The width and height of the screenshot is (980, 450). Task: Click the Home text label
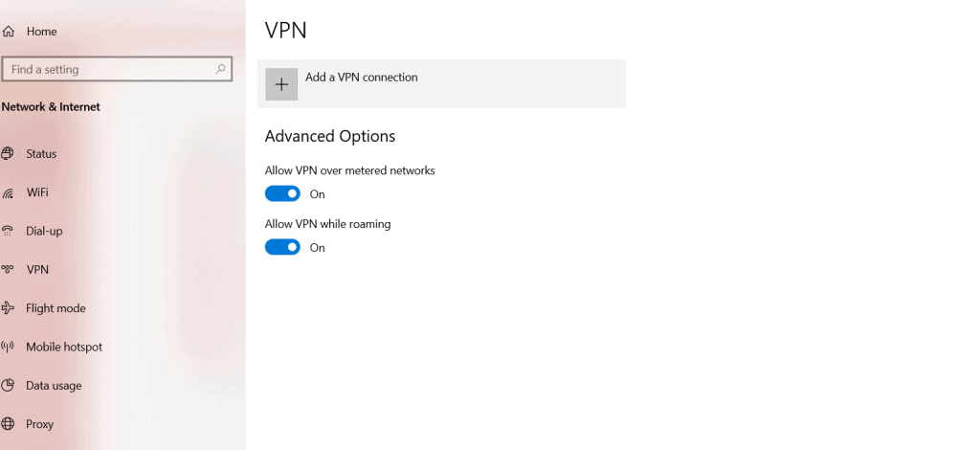pos(41,32)
